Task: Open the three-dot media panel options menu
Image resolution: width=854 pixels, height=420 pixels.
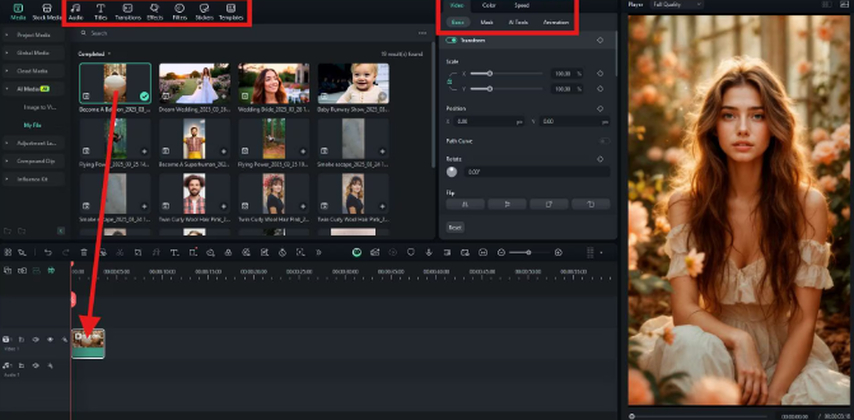Action: click(x=422, y=33)
